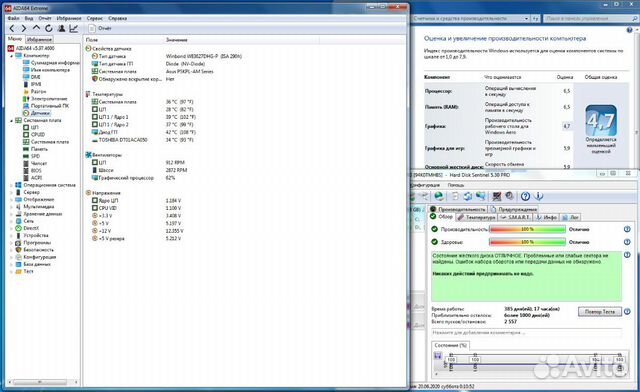Switch to the S.M.A.R.T. tab
Viewport: 640px width, 392px height.
click(515, 217)
